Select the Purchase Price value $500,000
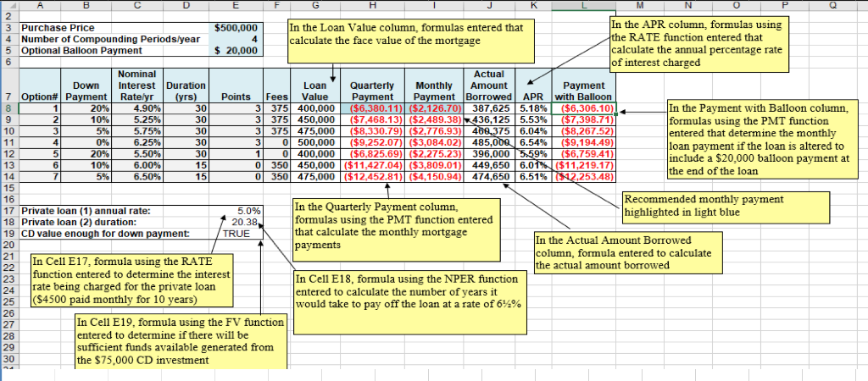Image resolution: width=868 pixels, height=381 pixels. click(x=236, y=28)
